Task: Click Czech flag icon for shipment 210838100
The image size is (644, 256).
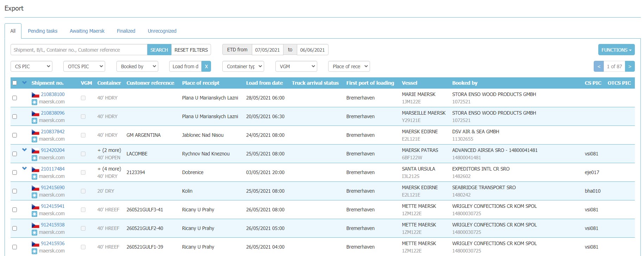Action: click(x=35, y=95)
